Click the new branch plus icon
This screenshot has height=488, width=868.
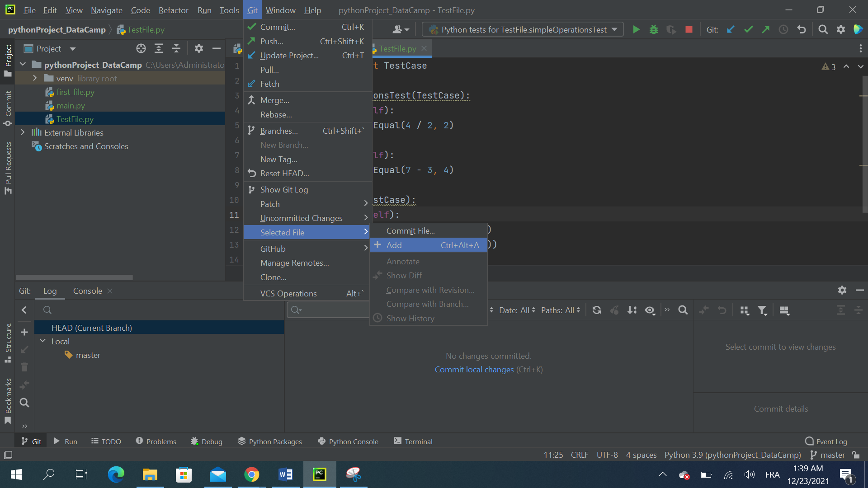pos(24,332)
